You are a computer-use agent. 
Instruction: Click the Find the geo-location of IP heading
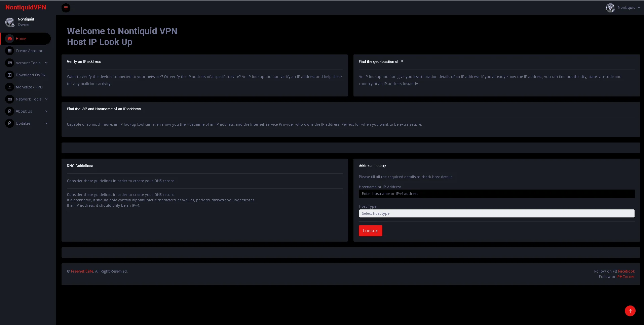coord(381,62)
